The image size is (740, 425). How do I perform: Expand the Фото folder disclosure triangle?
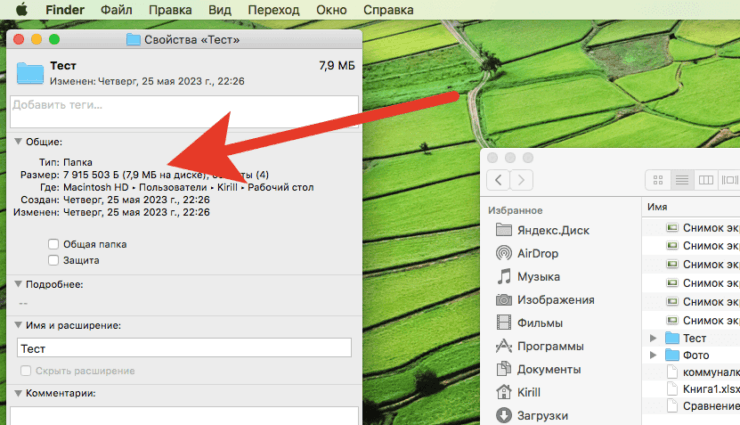(654, 355)
